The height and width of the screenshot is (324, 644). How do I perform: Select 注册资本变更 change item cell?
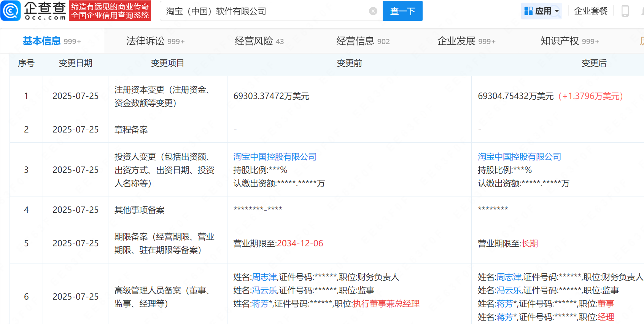pyautogui.click(x=168, y=96)
